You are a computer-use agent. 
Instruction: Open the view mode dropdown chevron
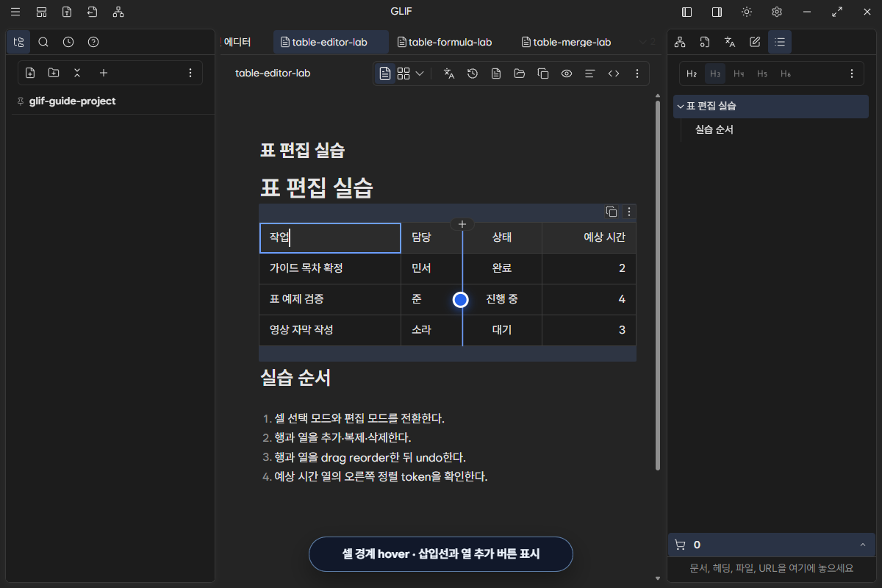point(420,73)
